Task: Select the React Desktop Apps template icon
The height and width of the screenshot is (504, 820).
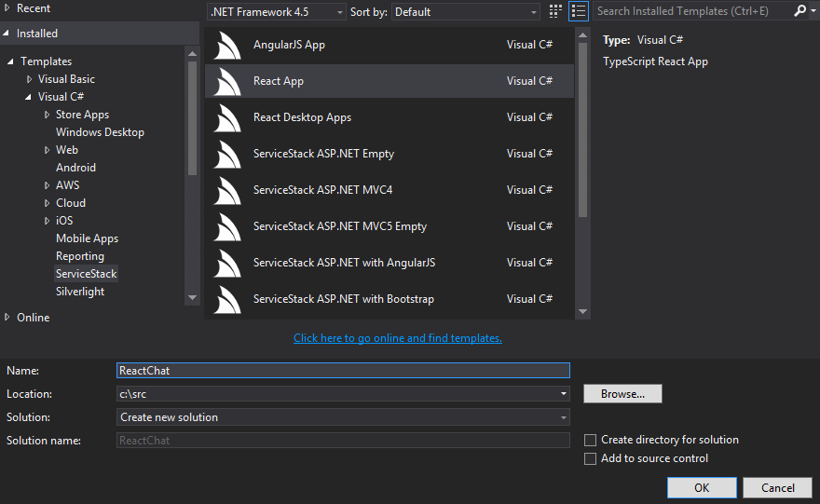Action: click(228, 118)
